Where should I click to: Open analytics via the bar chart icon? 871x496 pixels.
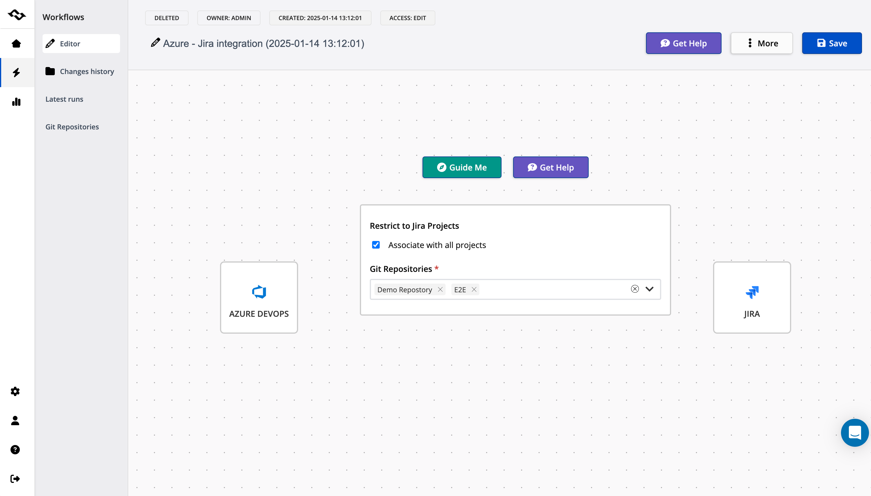pyautogui.click(x=16, y=102)
